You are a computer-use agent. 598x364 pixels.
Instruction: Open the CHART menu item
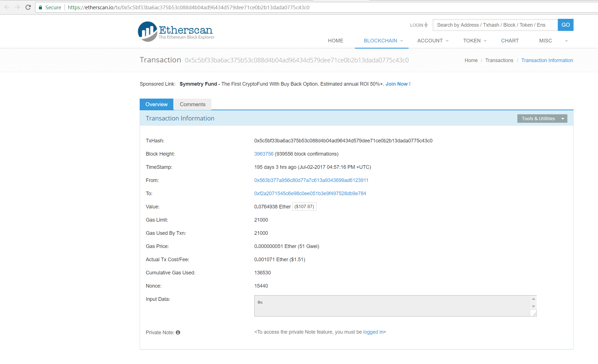pos(510,41)
